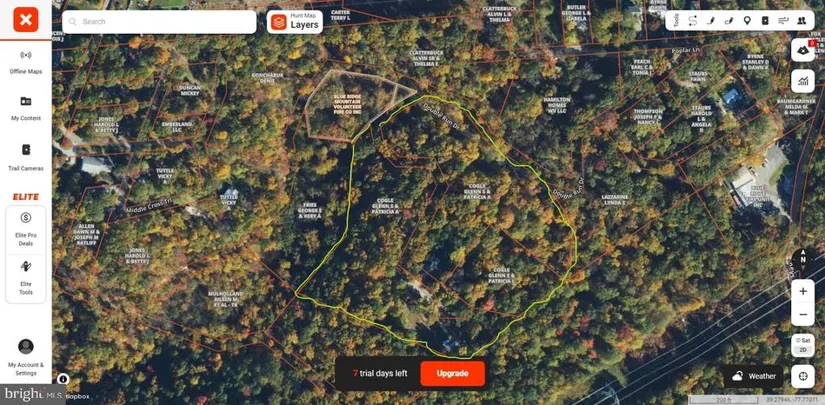The image size is (825, 405).
Task: Toggle the Sat 2D basemap switch
Action: [803, 346]
